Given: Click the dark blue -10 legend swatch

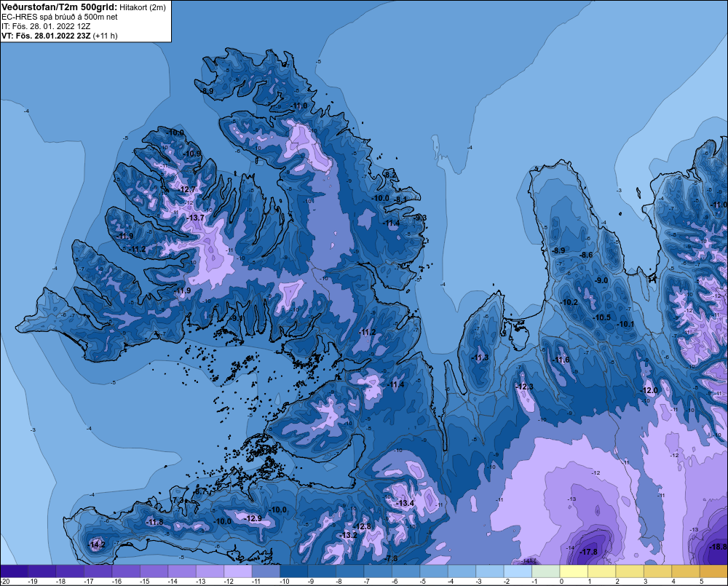Looking at the screenshot, I should point(294,571).
